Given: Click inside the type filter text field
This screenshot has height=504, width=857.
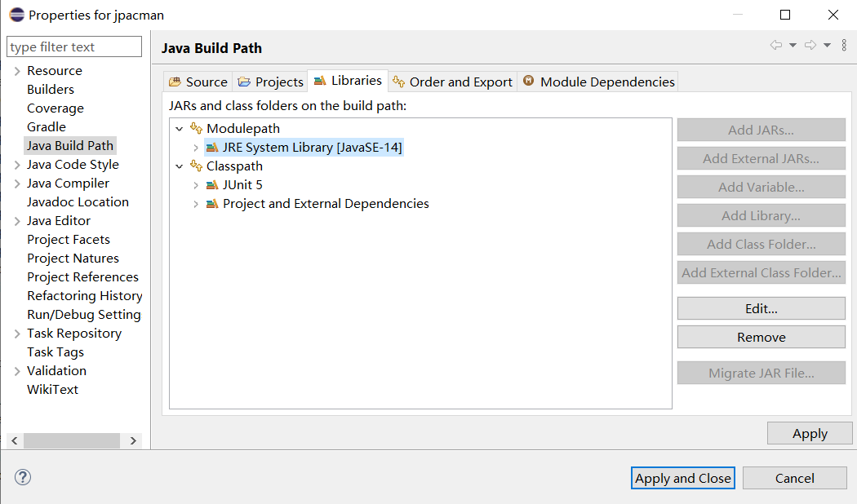Looking at the screenshot, I should pyautogui.click(x=73, y=46).
